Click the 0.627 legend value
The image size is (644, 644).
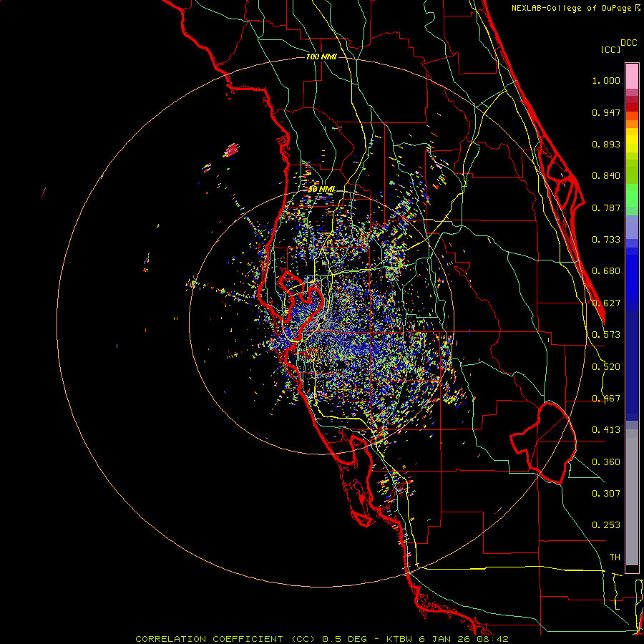tap(606, 303)
